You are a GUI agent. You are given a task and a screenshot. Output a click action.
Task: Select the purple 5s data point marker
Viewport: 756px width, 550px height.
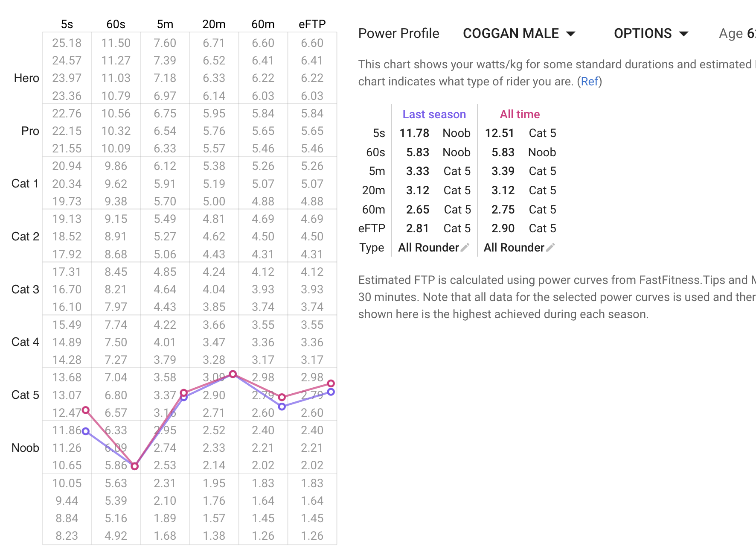[86, 431]
